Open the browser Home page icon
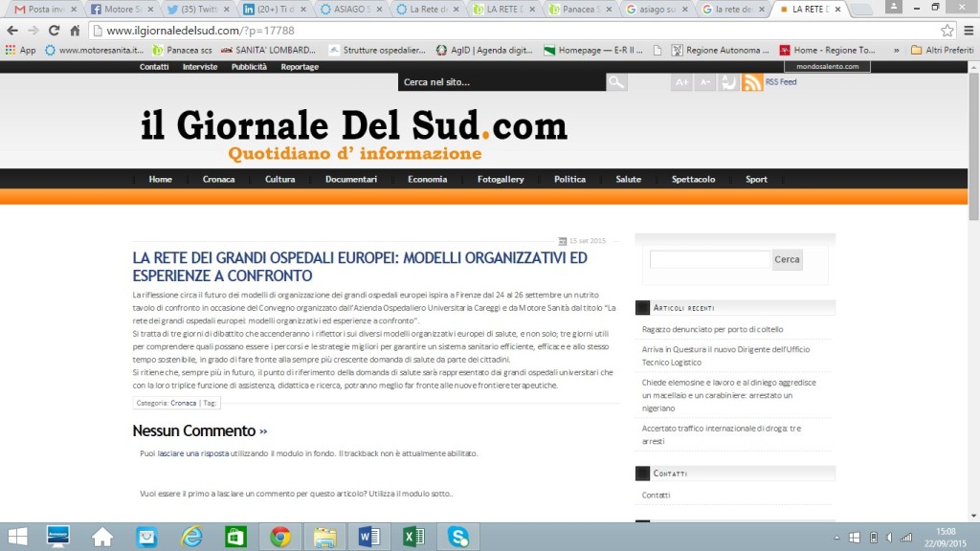 75,30
